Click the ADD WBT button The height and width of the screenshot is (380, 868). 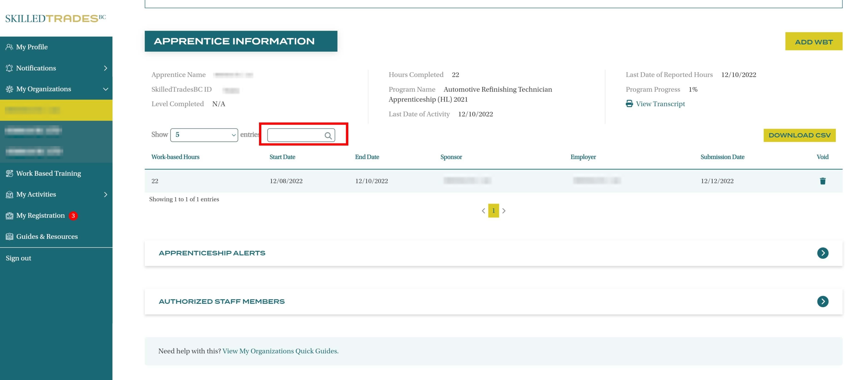coord(813,41)
